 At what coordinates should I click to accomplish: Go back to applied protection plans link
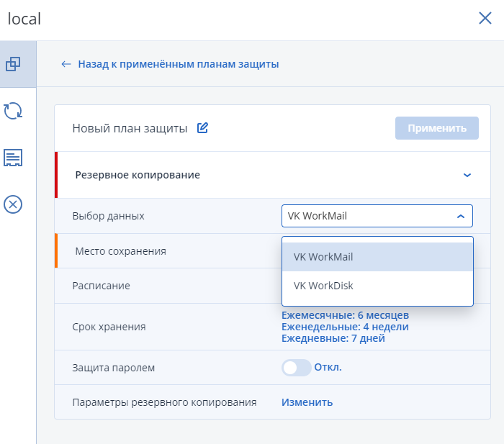[x=179, y=64]
